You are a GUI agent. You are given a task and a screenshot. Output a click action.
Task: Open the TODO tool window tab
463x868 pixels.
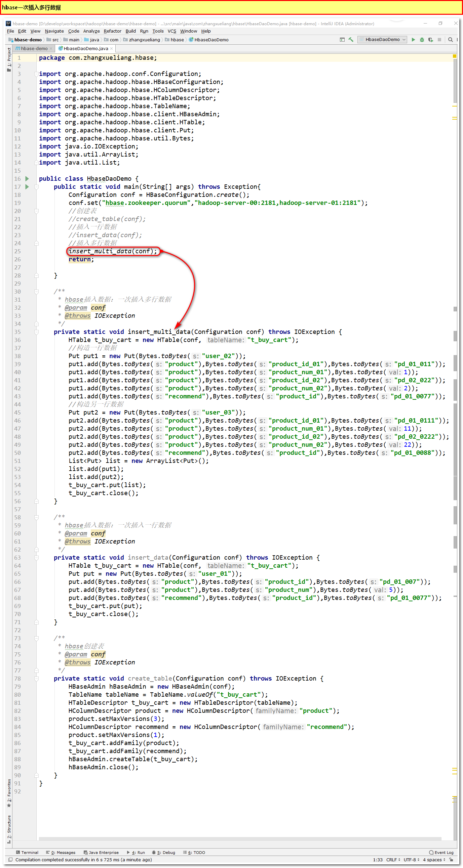tap(194, 852)
